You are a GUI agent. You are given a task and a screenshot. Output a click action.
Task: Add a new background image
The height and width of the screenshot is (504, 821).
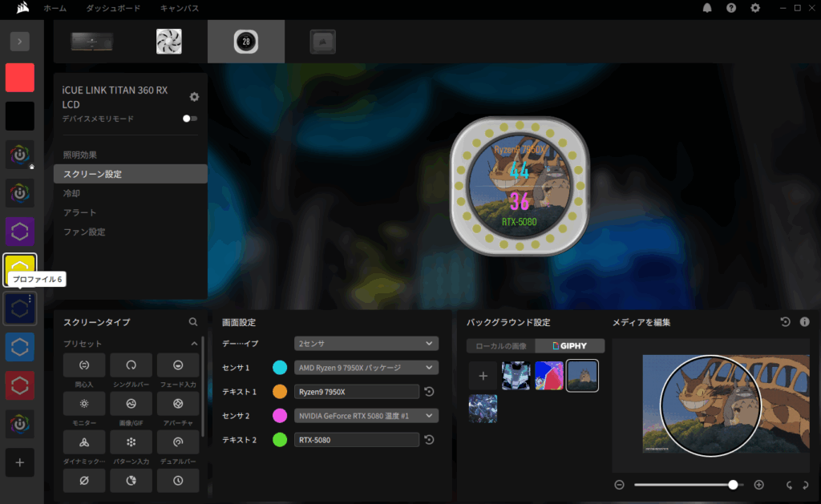483,375
